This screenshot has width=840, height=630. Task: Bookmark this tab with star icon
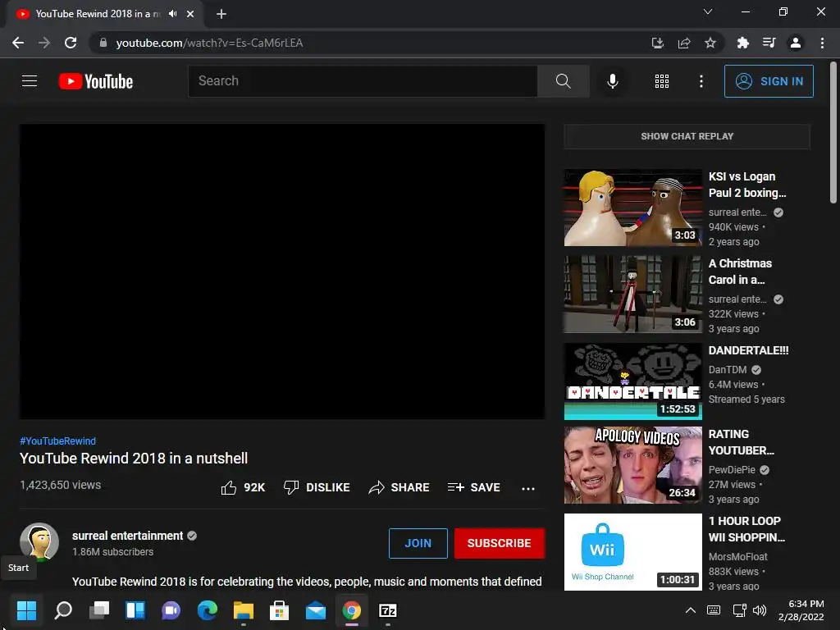tap(710, 43)
